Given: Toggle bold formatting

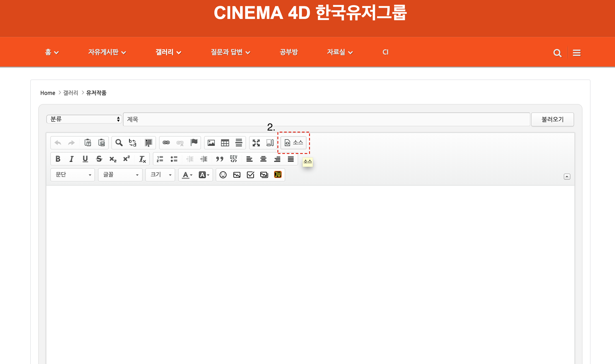Looking at the screenshot, I should click(x=58, y=159).
